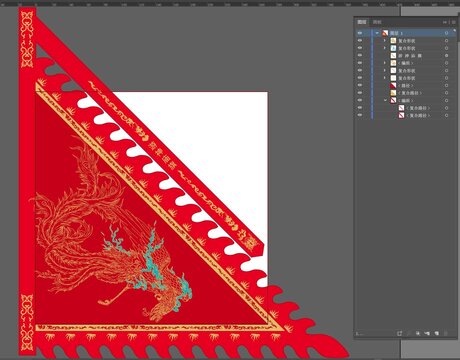
Task: Collapse the bottom <编组> group
Action: pyautogui.click(x=385, y=100)
